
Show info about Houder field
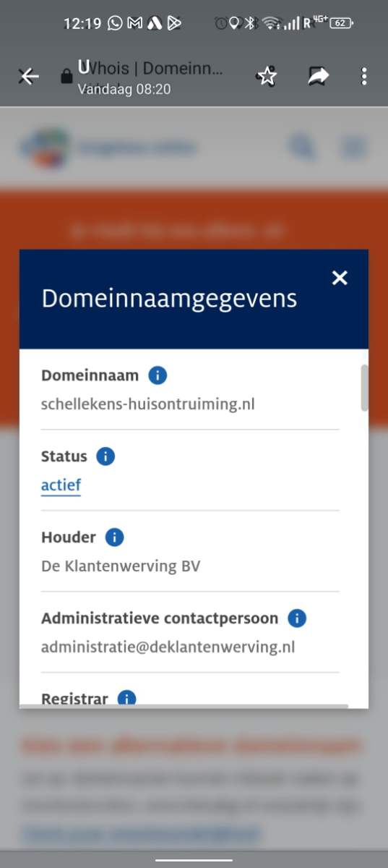tap(114, 537)
